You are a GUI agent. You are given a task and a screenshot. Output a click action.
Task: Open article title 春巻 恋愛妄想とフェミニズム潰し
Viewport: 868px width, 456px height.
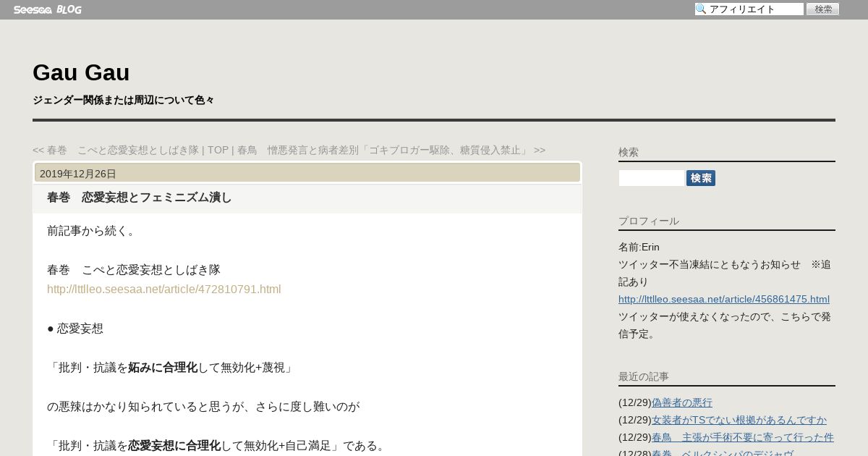point(140,198)
